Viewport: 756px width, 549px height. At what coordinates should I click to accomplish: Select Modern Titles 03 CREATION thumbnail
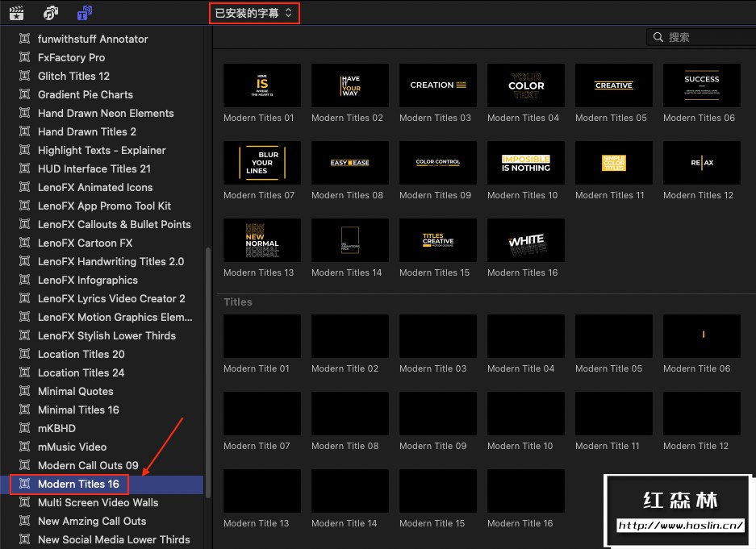tap(438, 85)
